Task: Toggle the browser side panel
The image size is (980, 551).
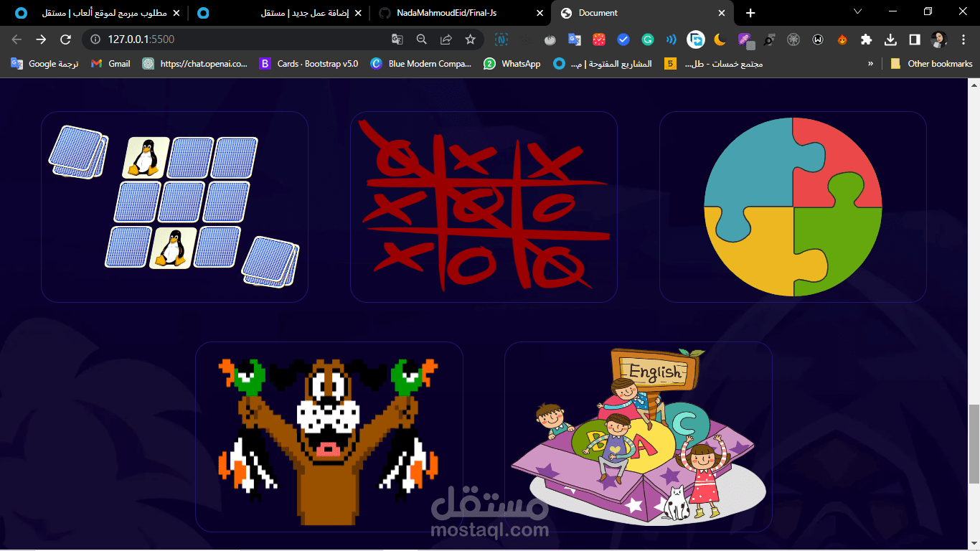Action: click(915, 39)
